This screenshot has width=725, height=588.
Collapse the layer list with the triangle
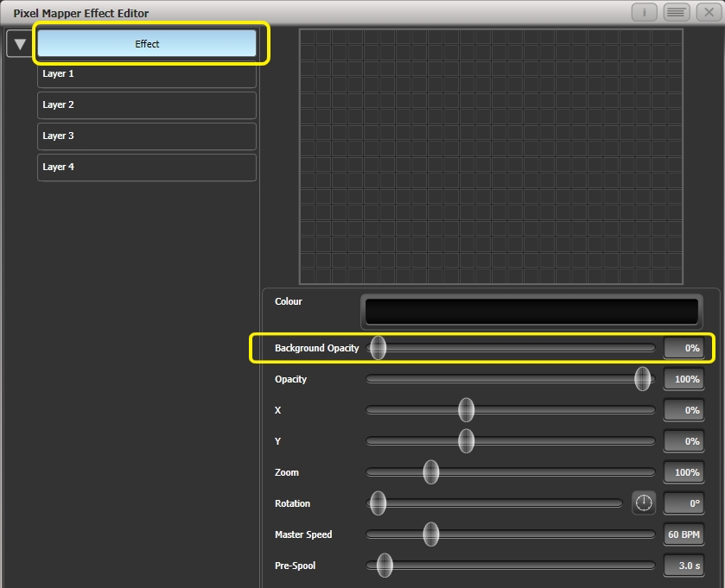pos(18,42)
